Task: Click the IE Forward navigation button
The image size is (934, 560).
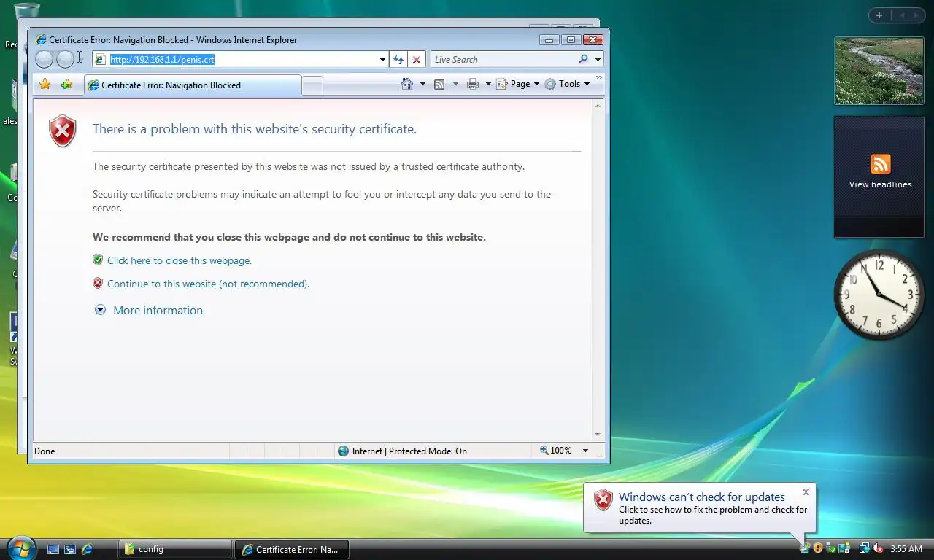Action: click(x=66, y=59)
